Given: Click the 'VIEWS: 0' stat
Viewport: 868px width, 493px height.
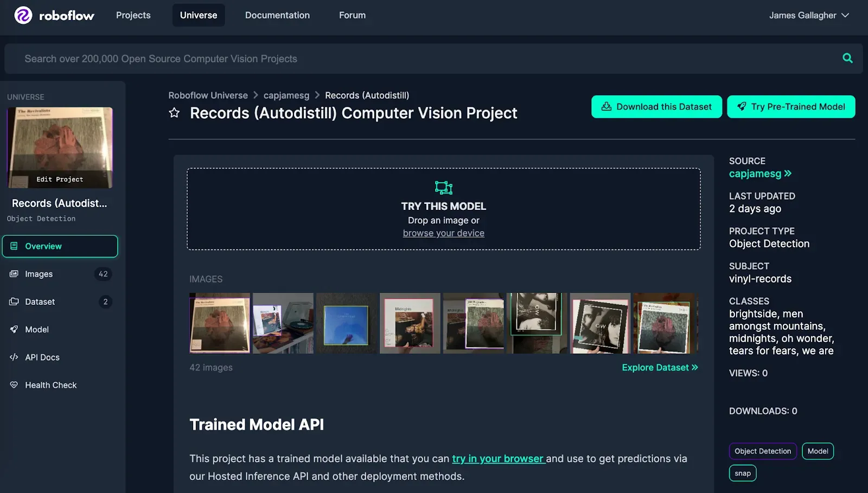Looking at the screenshot, I should coord(748,373).
